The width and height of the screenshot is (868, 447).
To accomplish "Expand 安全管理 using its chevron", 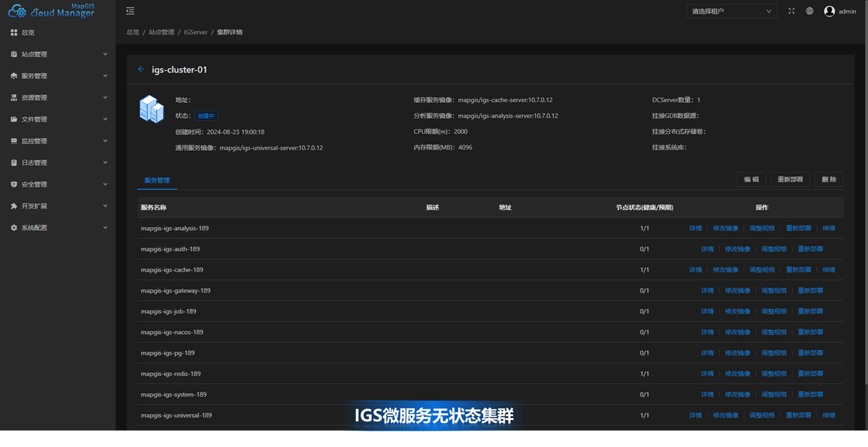I will [105, 184].
